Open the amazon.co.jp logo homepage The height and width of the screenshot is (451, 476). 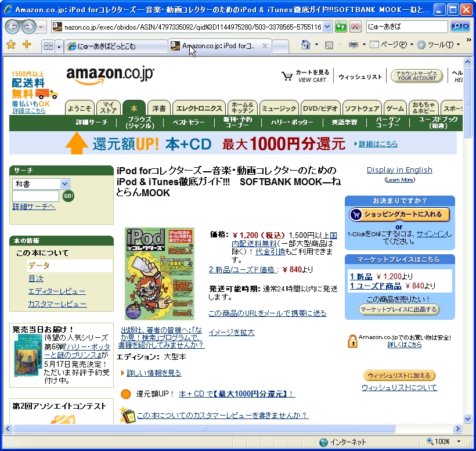110,75
